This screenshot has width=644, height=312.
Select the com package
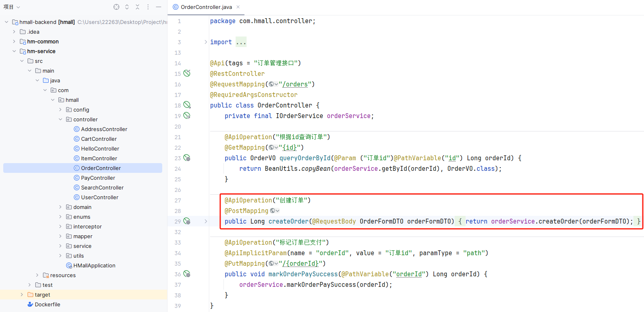(63, 90)
